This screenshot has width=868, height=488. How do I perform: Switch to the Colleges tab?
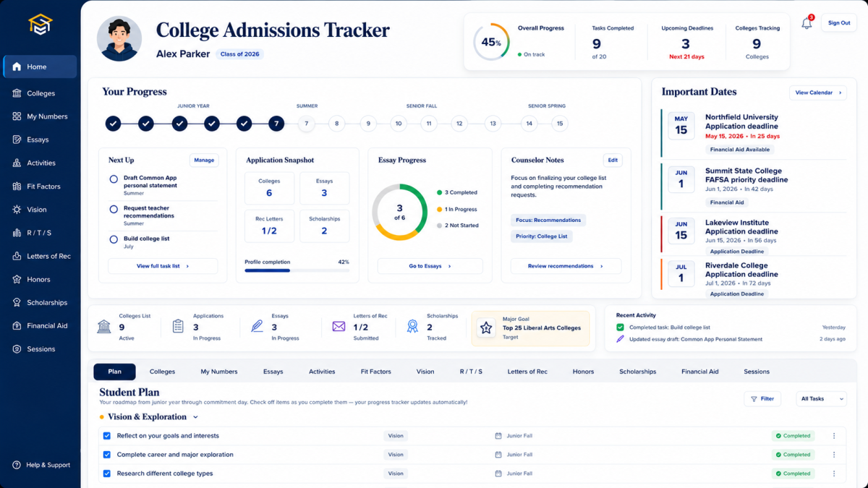(162, 372)
